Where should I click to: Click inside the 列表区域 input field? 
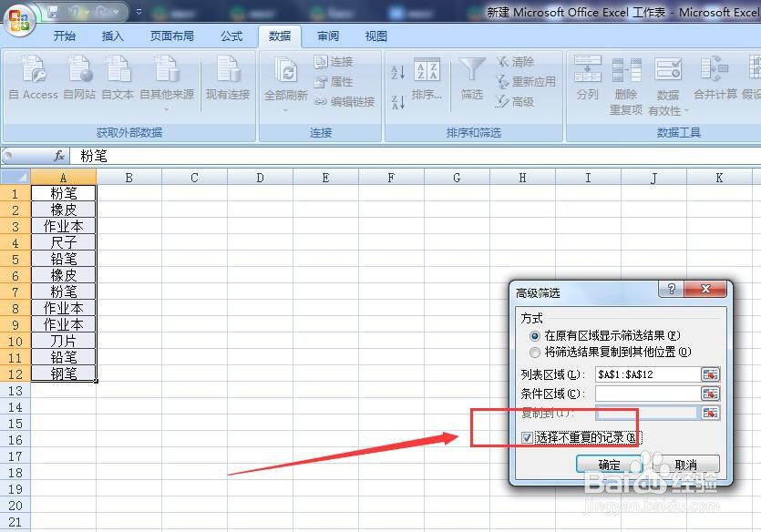[647, 374]
